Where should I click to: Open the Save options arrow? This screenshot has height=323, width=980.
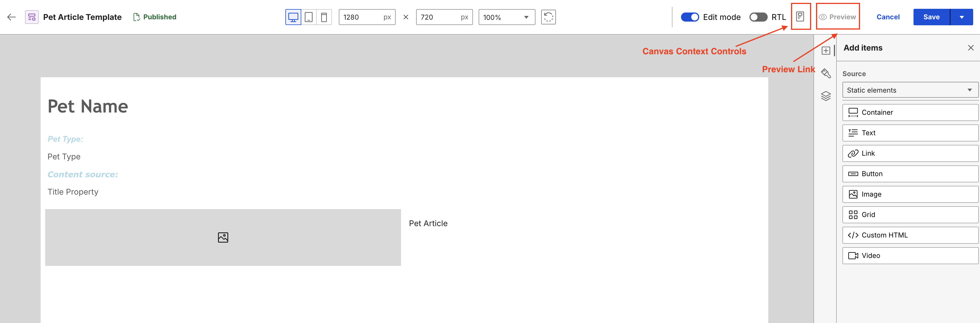pos(962,17)
